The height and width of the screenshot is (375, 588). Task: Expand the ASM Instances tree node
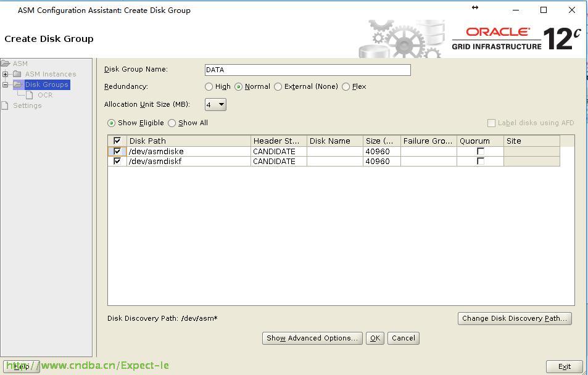coord(6,74)
